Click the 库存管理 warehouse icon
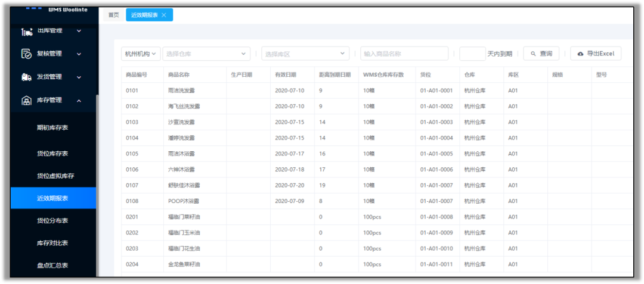This screenshot has height=284, width=644. tap(26, 101)
